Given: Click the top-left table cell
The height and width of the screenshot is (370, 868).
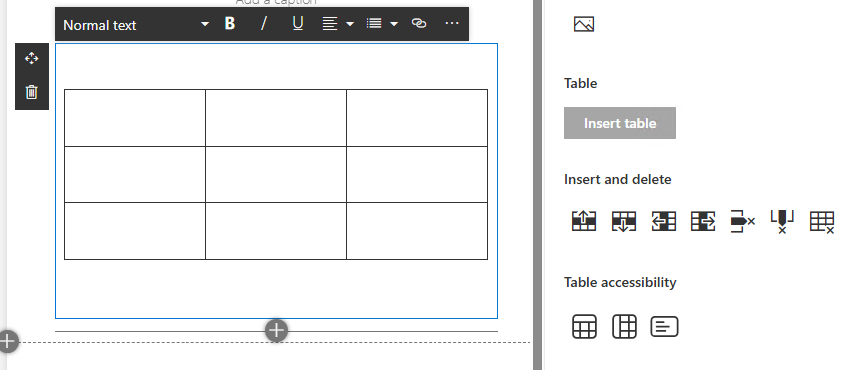Looking at the screenshot, I should coord(135,118).
